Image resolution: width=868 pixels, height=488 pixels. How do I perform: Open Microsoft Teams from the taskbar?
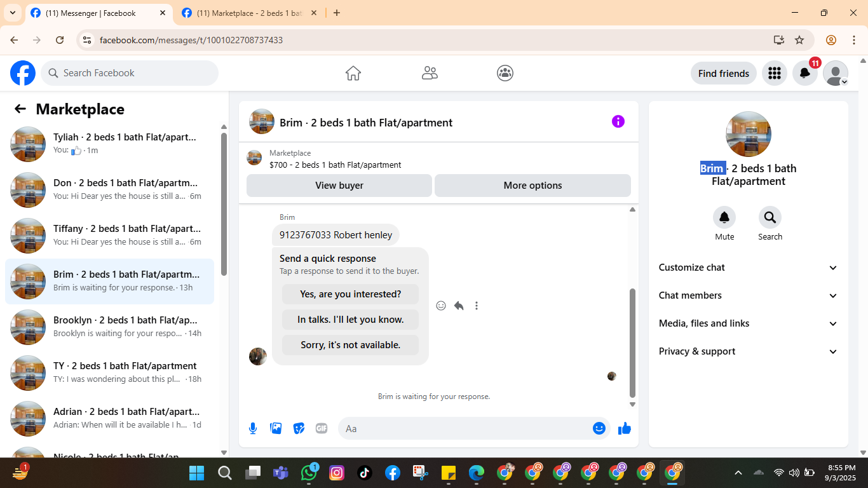(281, 473)
